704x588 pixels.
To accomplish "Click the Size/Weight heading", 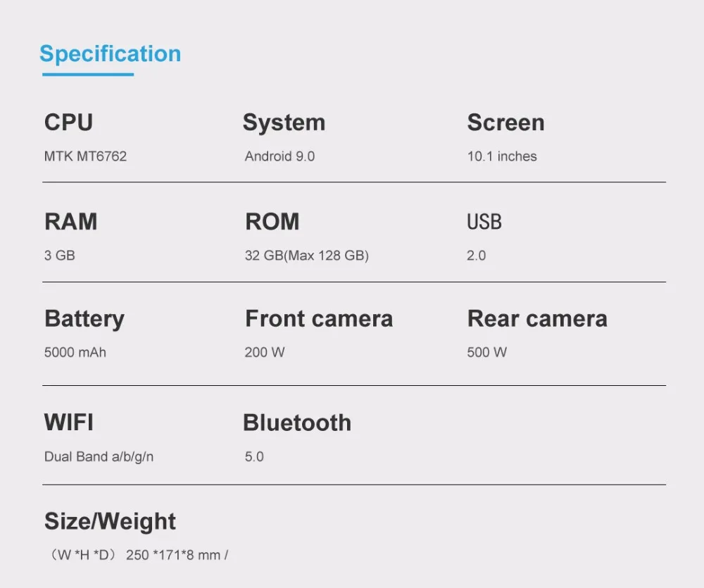I will point(110,522).
